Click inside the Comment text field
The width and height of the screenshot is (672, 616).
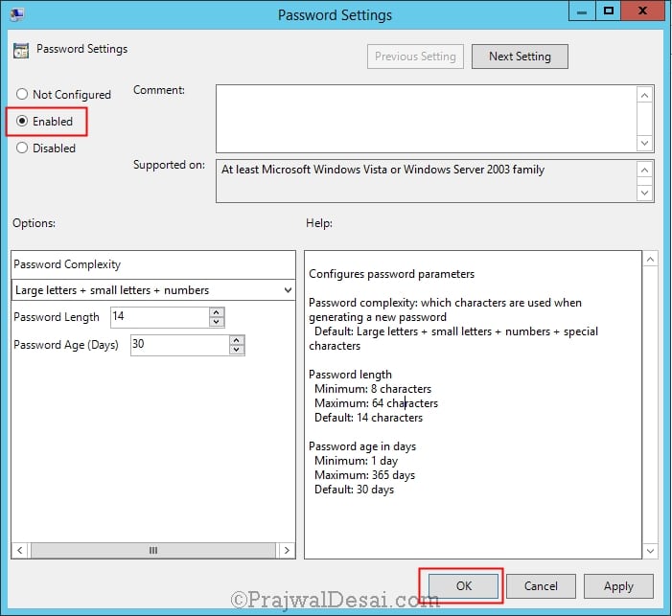click(427, 119)
